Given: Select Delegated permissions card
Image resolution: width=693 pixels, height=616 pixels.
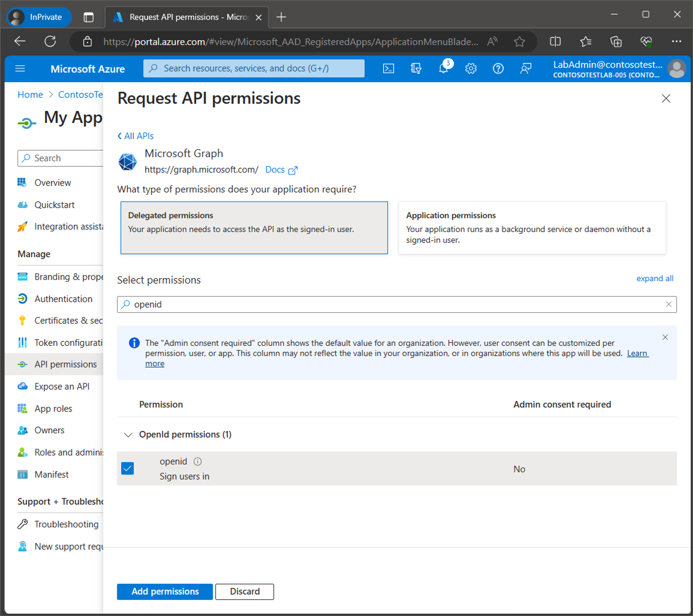Looking at the screenshot, I should (254, 228).
